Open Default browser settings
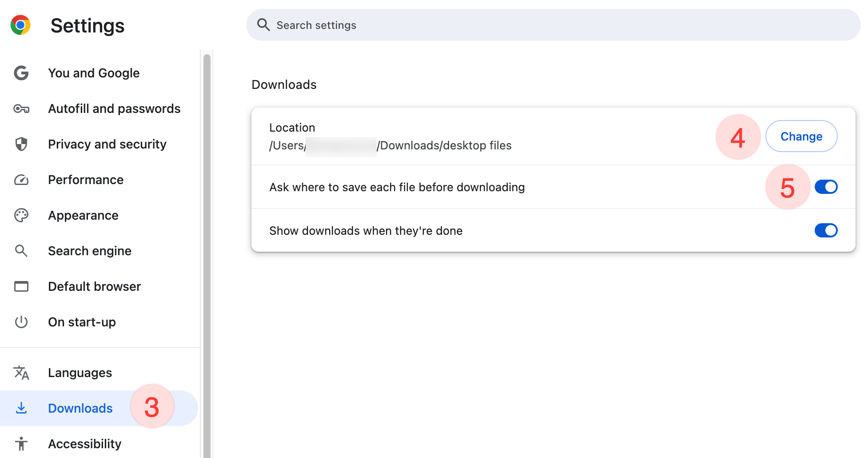 point(94,286)
